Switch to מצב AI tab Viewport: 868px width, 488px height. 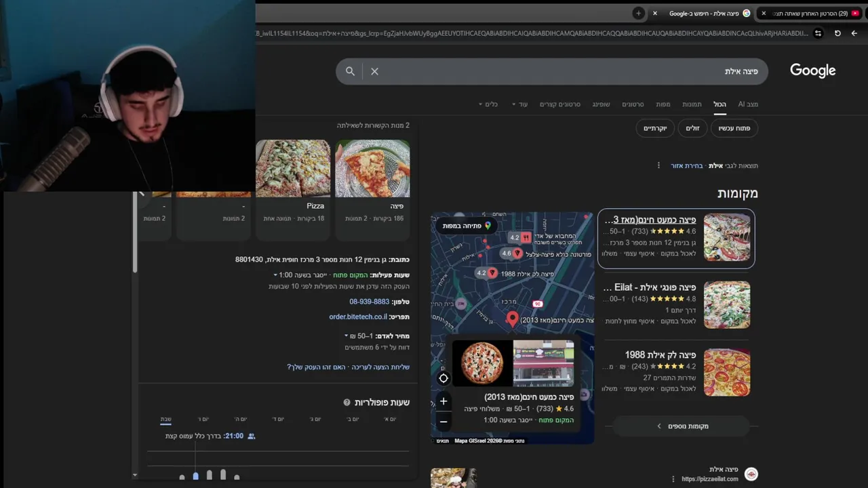[x=748, y=104]
